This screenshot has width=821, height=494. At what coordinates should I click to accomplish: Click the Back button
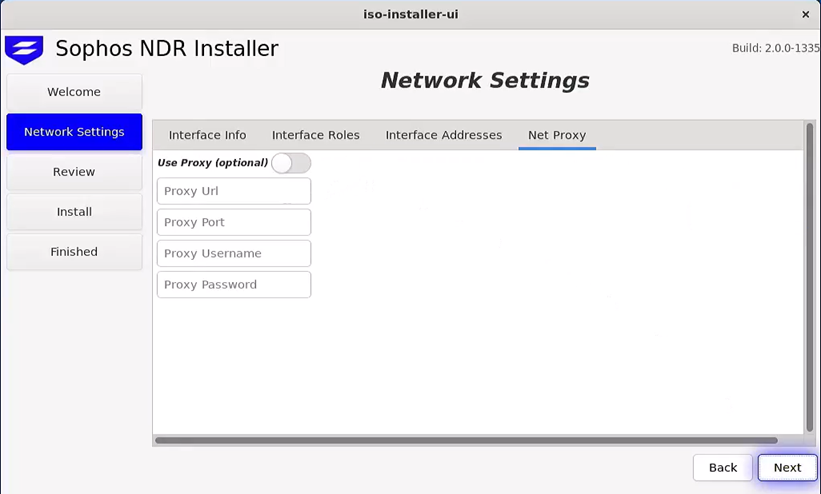723,467
